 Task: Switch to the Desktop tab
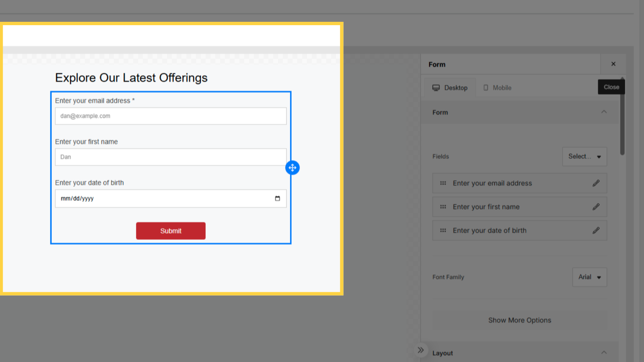click(450, 88)
